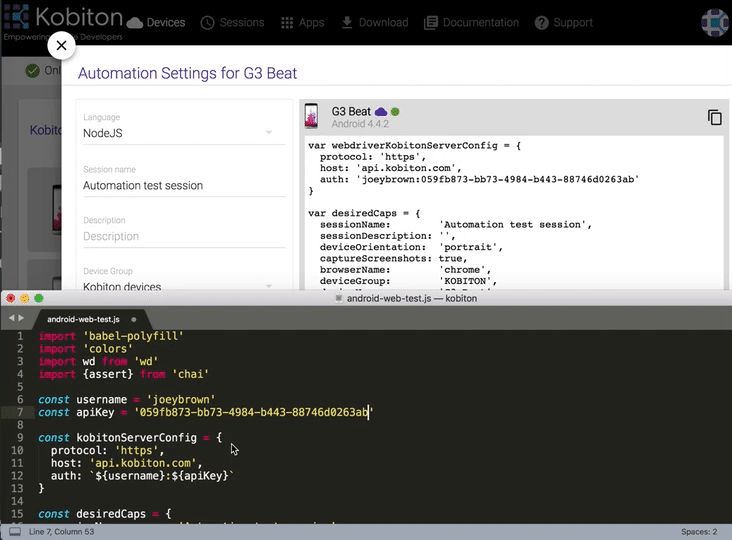Close the android-web-test.js tab via unsaved dot
Image resolution: width=732 pixels, height=540 pixels.
coord(134,320)
